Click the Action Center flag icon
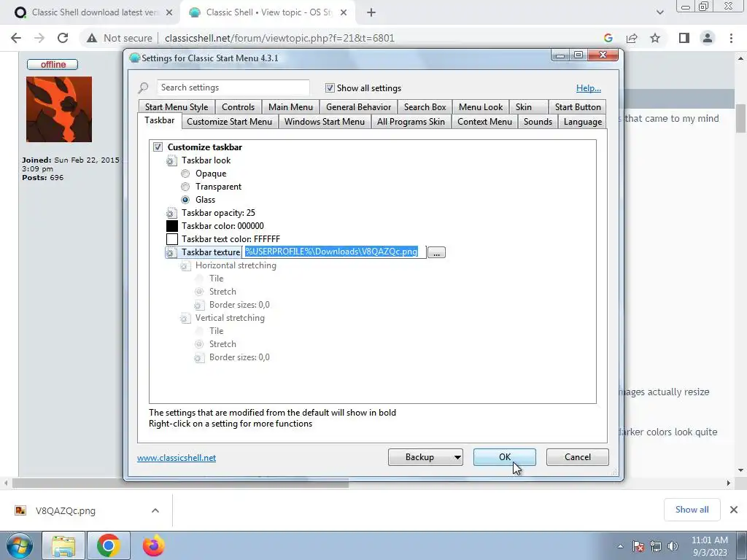Viewport: 747px width, 560px height. pos(638,546)
